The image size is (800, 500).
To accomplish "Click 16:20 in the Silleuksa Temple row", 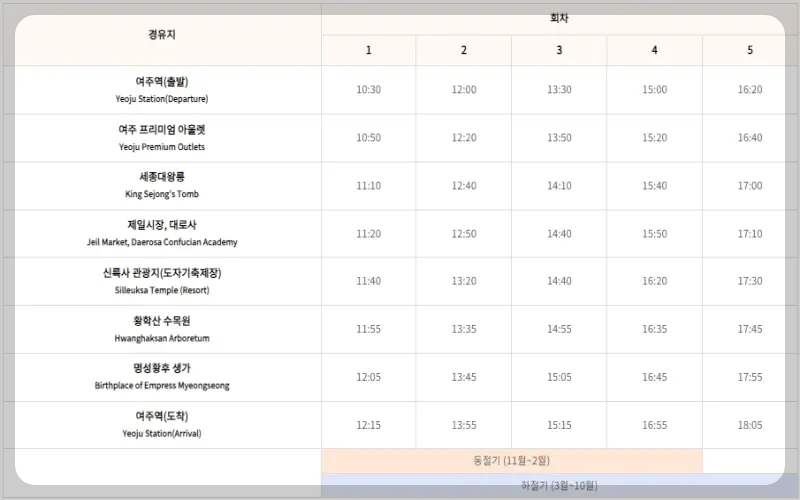I will point(655,281).
